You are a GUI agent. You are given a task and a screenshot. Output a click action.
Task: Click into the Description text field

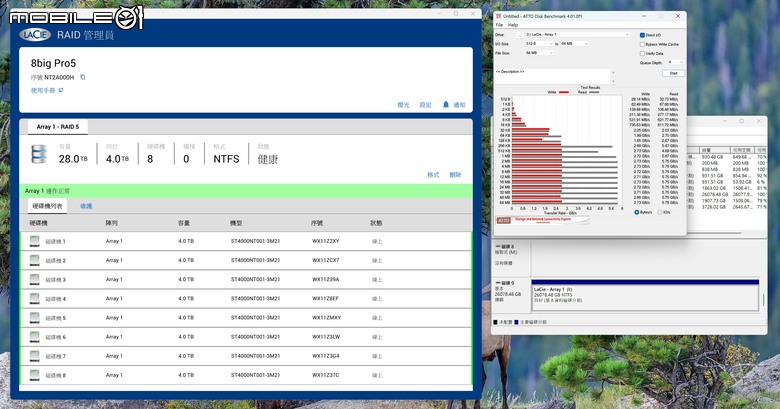pyautogui.click(x=552, y=76)
